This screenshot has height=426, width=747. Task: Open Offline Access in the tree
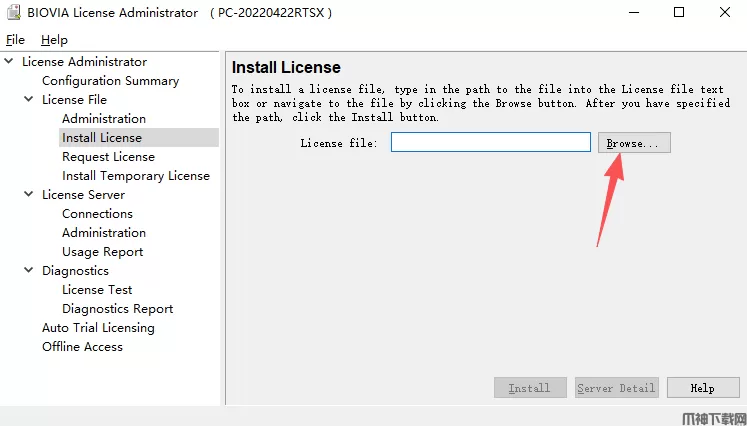(x=82, y=347)
